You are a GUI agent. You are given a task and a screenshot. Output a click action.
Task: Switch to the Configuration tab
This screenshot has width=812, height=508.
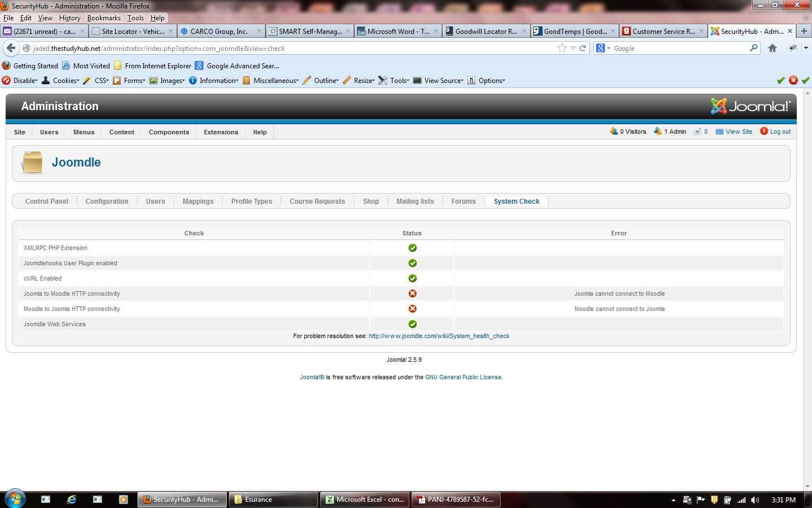click(107, 202)
